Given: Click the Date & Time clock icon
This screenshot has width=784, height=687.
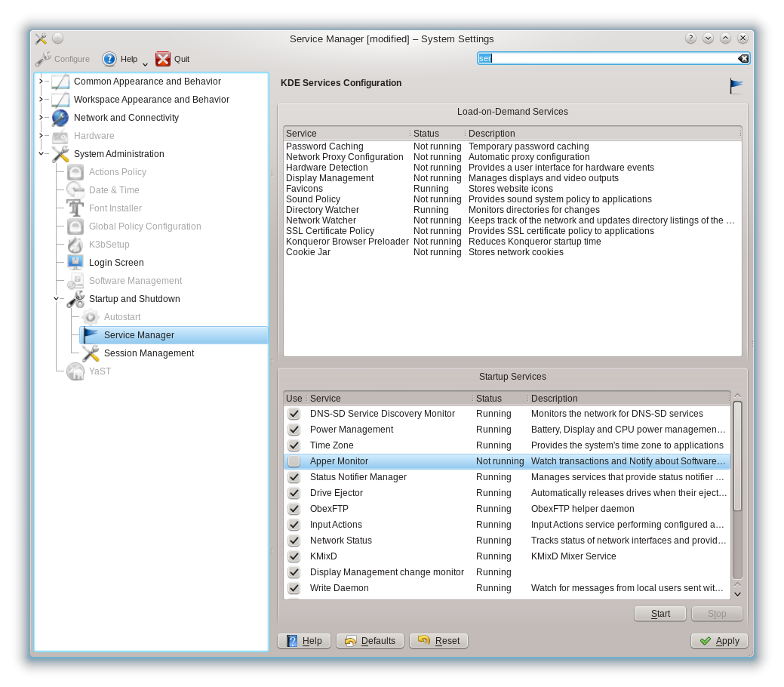Looking at the screenshot, I should [74, 190].
